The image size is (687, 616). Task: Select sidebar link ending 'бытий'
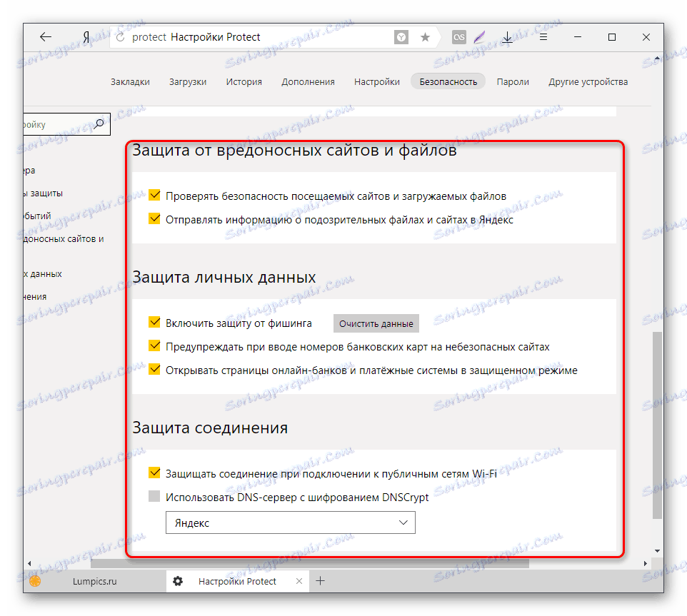pos(38,216)
